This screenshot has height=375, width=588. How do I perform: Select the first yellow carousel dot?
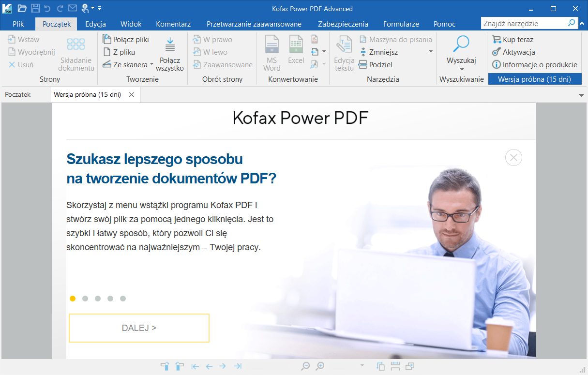coord(73,299)
